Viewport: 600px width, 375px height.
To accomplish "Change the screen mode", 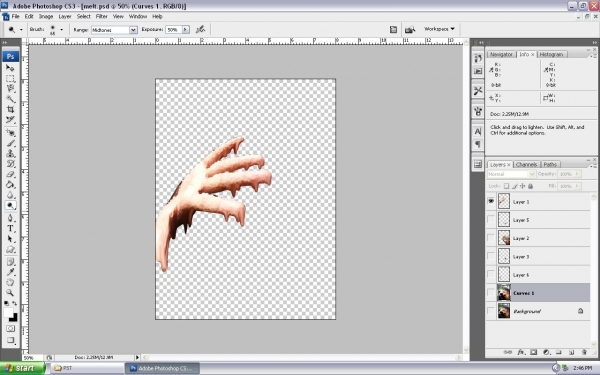I will pos(10,340).
